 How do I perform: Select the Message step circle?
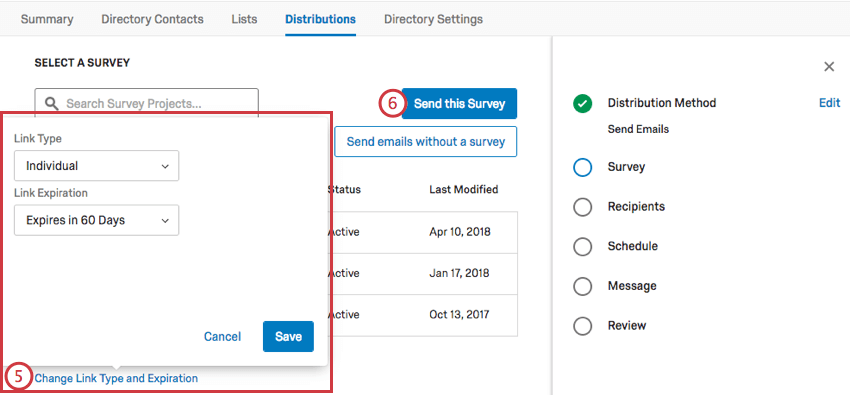tap(582, 286)
